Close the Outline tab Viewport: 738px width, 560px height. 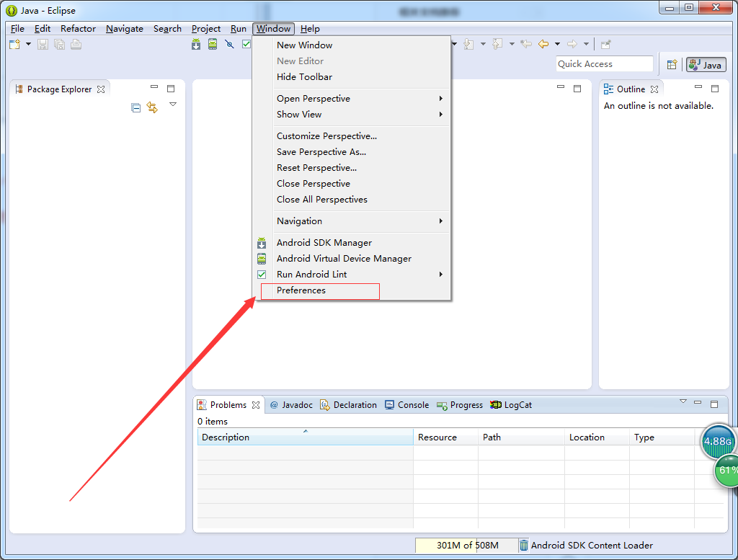coord(654,89)
